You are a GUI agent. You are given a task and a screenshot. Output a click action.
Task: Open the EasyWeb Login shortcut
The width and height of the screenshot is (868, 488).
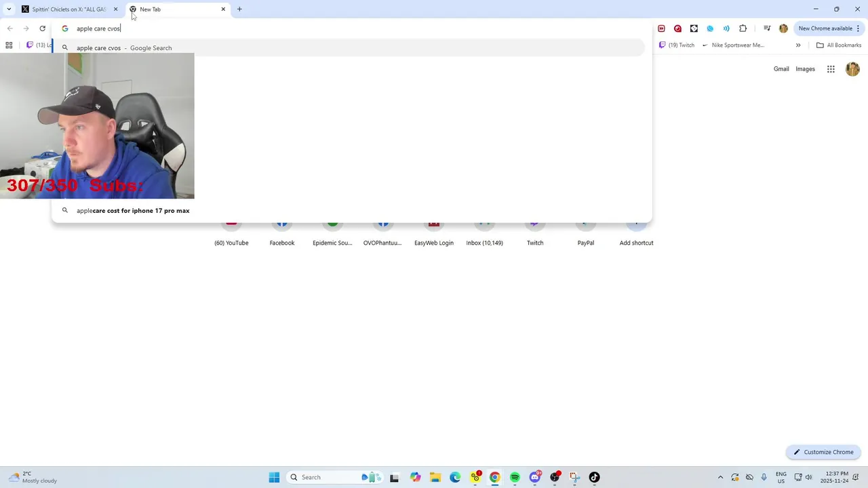pos(434,234)
